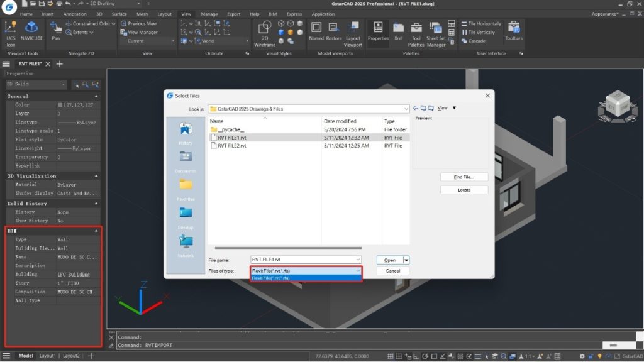
Task: Open the Files of type dropdown
Action: click(358, 271)
